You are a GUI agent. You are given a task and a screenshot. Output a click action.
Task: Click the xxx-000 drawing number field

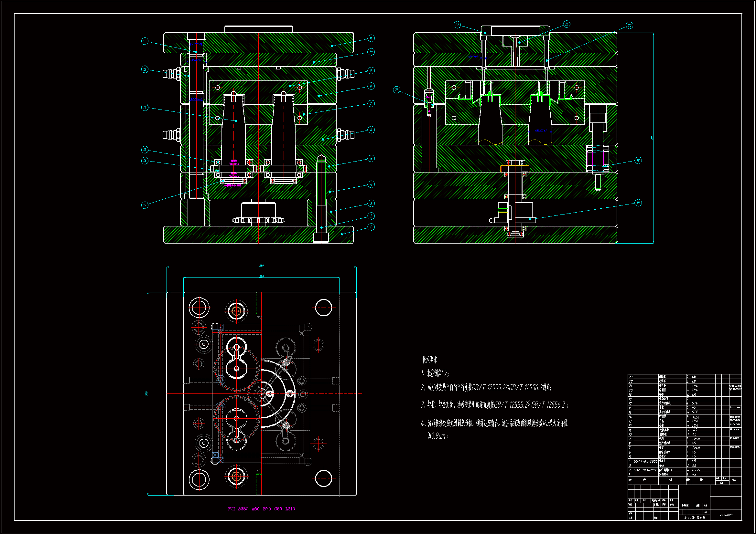pyautogui.click(x=726, y=515)
